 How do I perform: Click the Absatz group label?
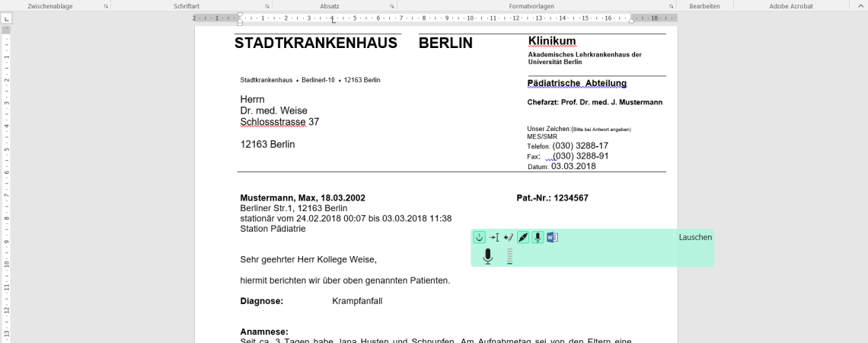(x=330, y=6)
